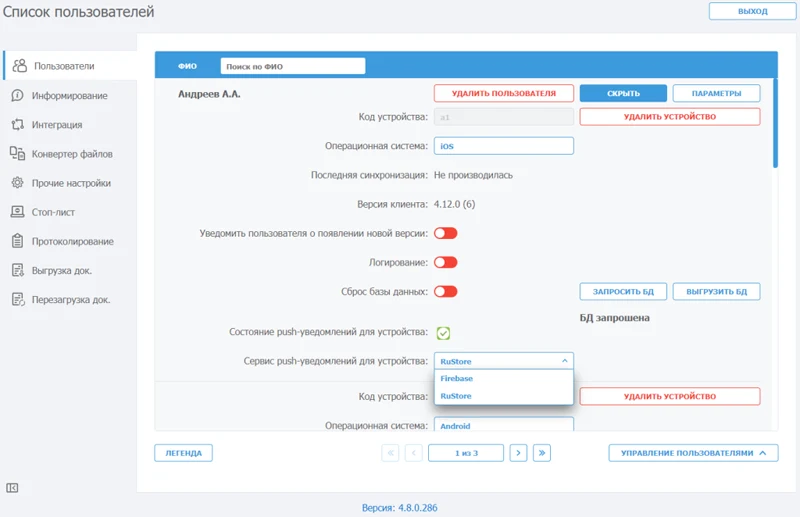
Task: Click Выгрузить БД button
Action: [x=716, y=291]
